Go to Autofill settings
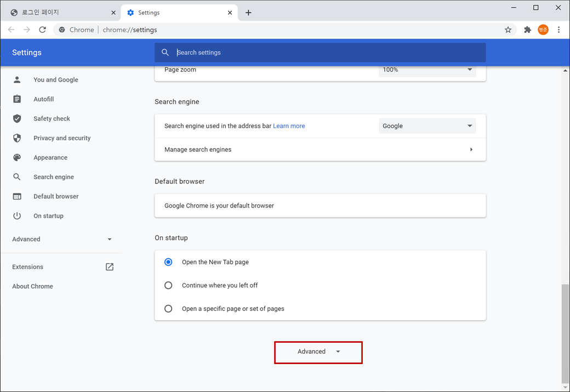Image resolution: width=570 pixels, height=392 pixels. (44, 99)
